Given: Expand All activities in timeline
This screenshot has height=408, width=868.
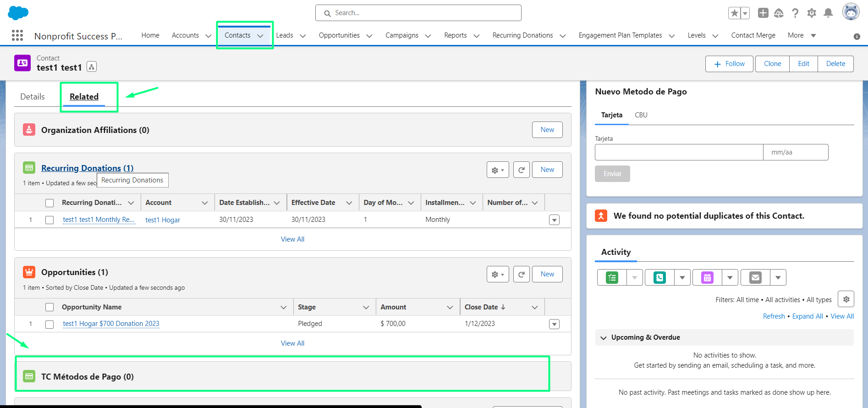Looking at the screenshot, I should coord(808,316).
